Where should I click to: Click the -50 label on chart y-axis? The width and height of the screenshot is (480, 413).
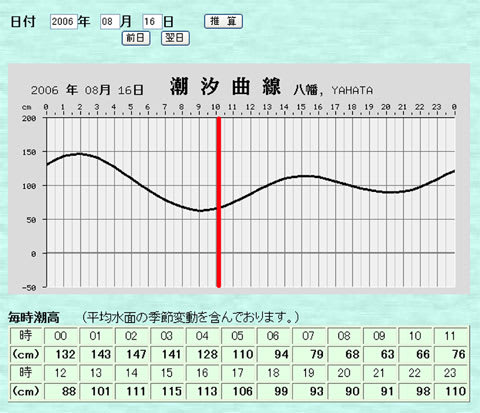pyautogui.click(x=29, y=288)
